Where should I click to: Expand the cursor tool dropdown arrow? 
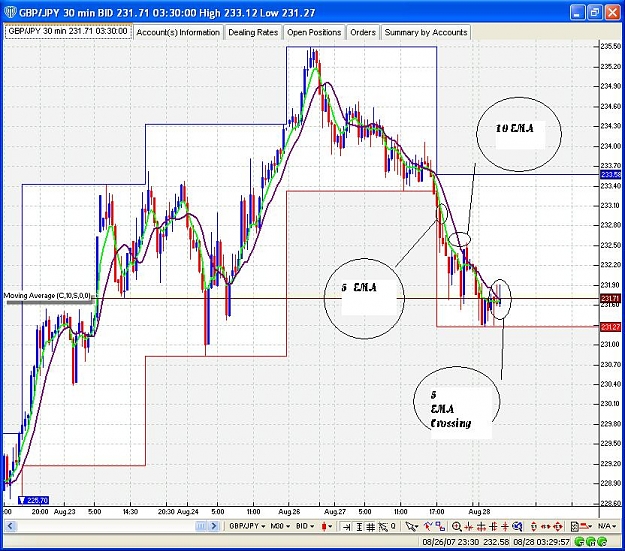(417, 527)
